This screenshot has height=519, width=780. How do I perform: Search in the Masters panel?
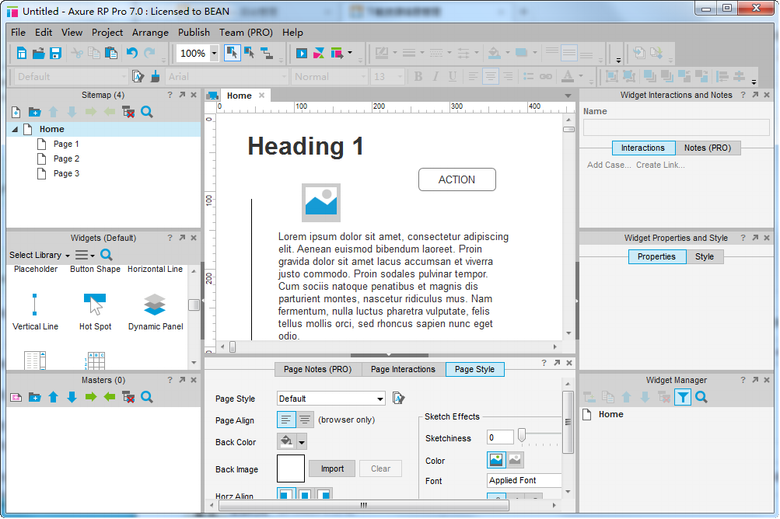(147, 397)
